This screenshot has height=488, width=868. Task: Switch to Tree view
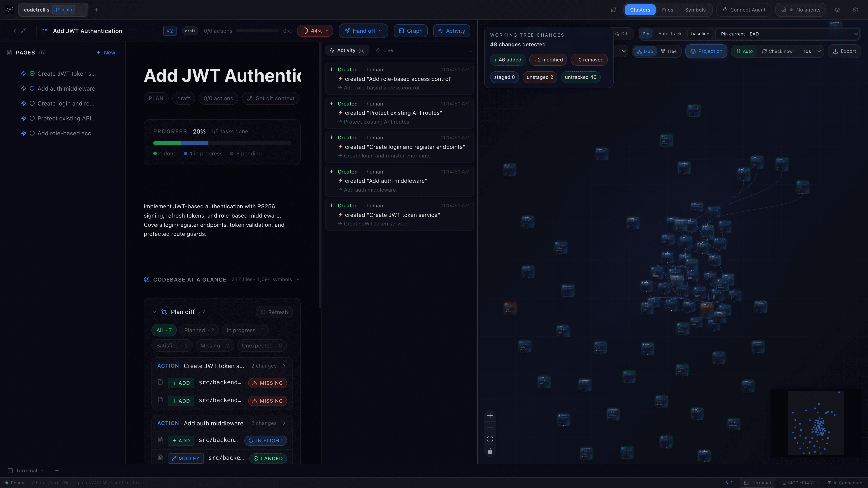pos(669,51)
